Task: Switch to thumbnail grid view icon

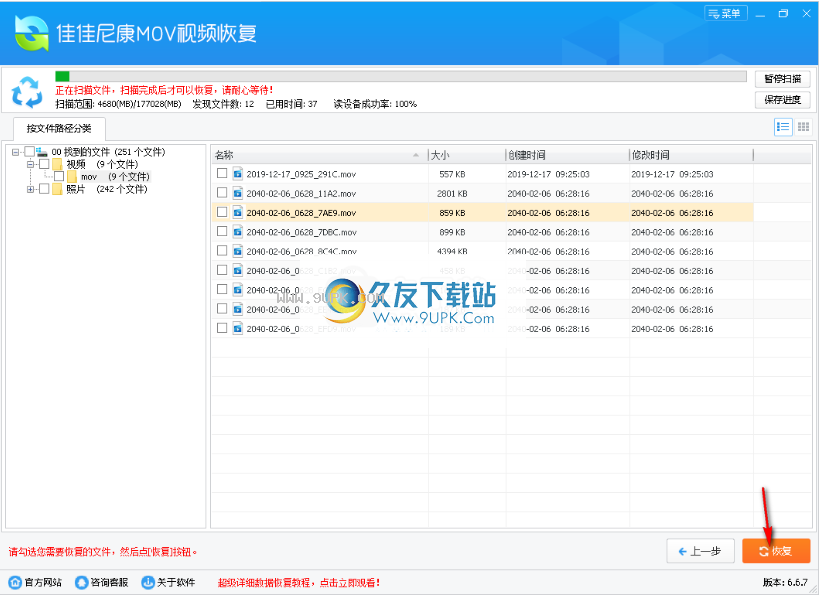Action: click(x=803, y=127)
